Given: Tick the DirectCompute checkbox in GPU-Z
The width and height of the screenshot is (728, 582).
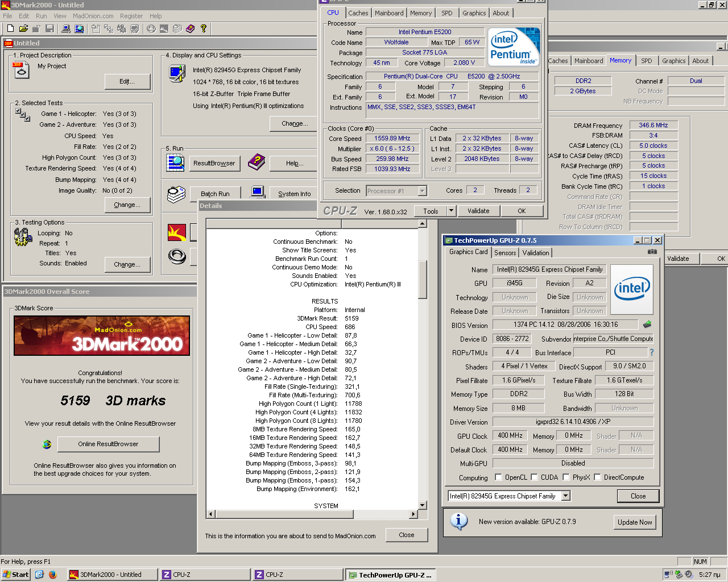Looking at the screenshot, I should coord(597,477).
